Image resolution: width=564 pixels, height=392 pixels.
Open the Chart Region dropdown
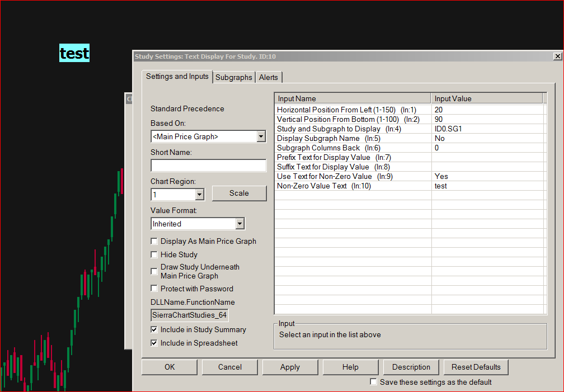(200, 195)
